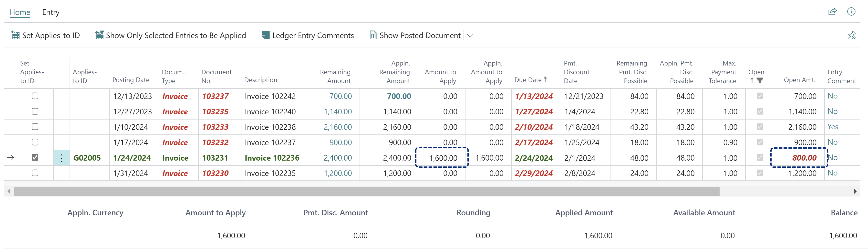Image resolution: width=868 pixels, height=252 pixels.
Task: Open remaining amount 700.00 link
Action: [340, 96]
